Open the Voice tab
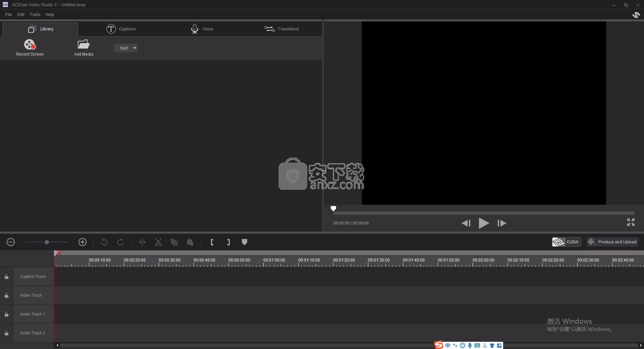This screenshot has width=644, height=349. click(202, 29)
